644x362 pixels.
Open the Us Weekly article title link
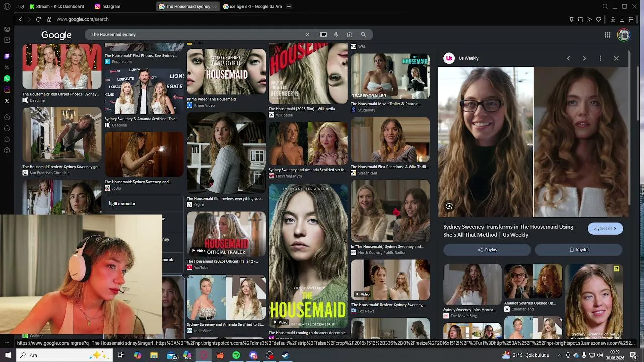click(x=508, y=231)
